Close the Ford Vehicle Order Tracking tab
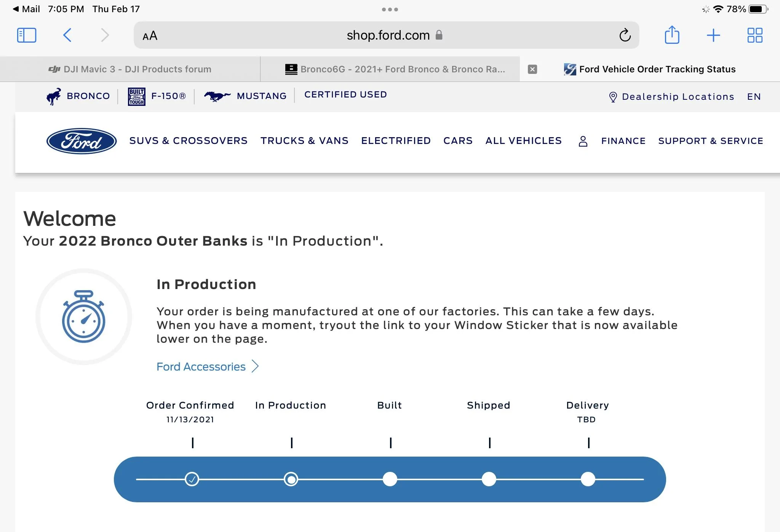 532,69
